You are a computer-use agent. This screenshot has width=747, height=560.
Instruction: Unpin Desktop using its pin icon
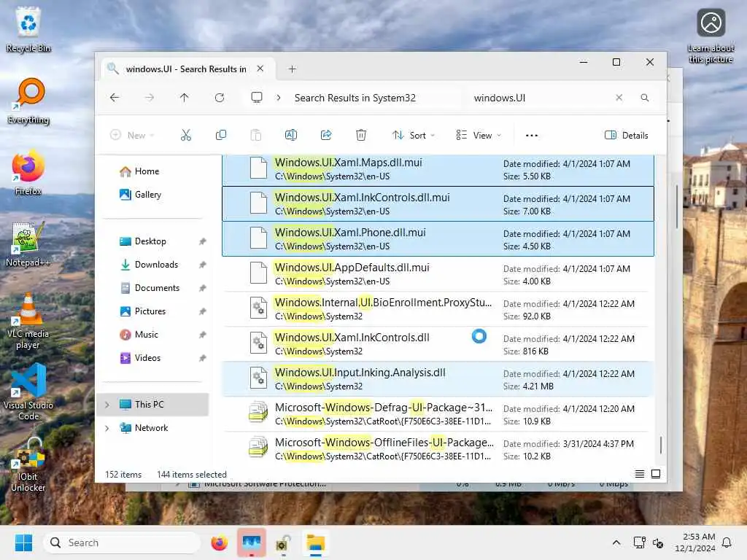click(203, 241)
